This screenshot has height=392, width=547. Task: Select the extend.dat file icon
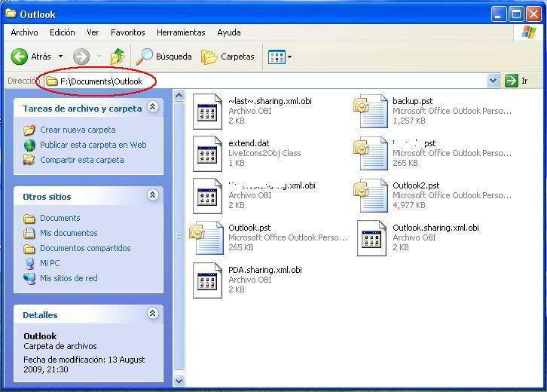tap(207, 153)
